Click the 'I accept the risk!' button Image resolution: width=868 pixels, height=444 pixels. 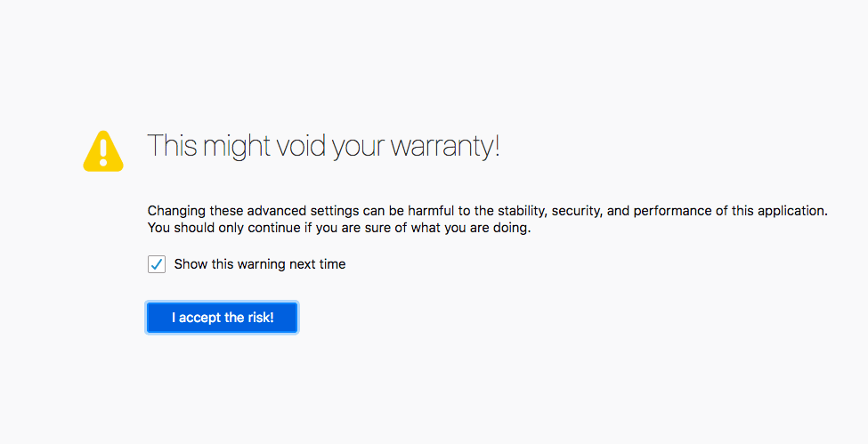222,318
